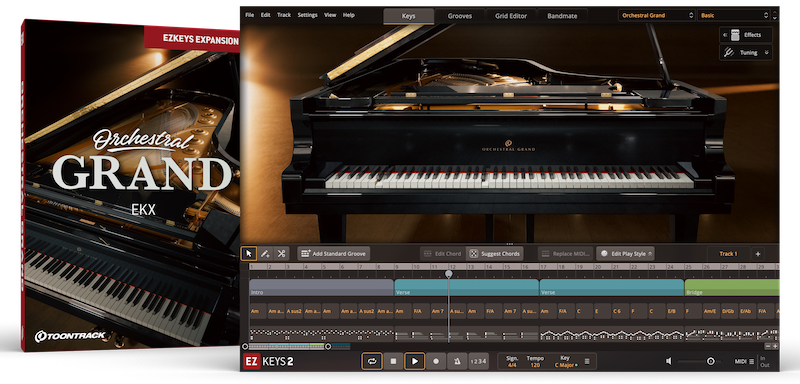Switch to the Keys tab
This screenshot has height=384, width=800.
pyautogui.click(x=409, y=16)
